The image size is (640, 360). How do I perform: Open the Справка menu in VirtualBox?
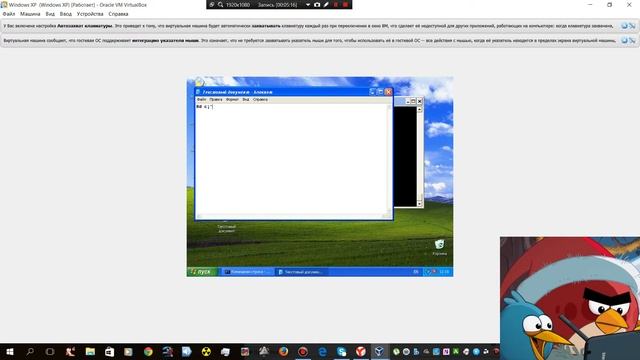coord(118,14)
